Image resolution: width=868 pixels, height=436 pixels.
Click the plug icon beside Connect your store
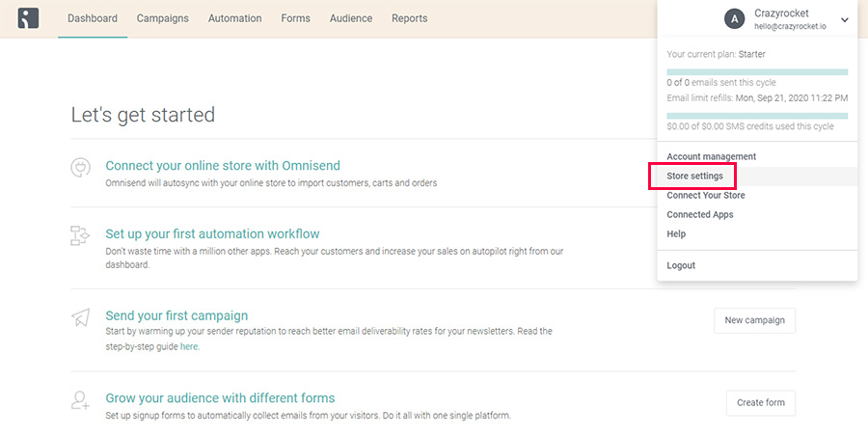(x=80, y=167)
